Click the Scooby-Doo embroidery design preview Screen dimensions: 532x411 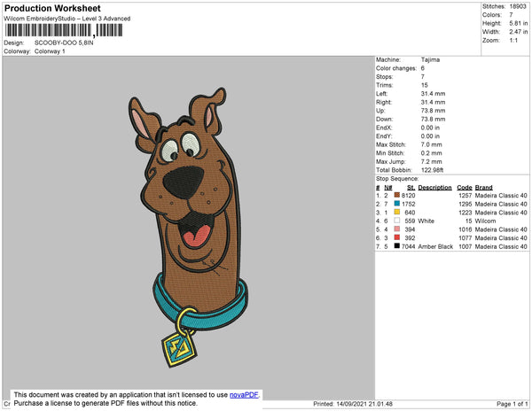point(189,228)
